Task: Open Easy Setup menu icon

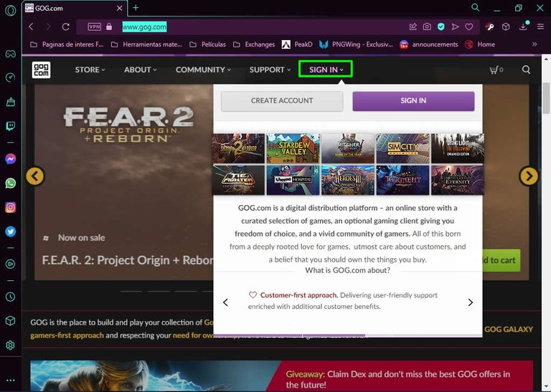Action: tap(540, 27)
